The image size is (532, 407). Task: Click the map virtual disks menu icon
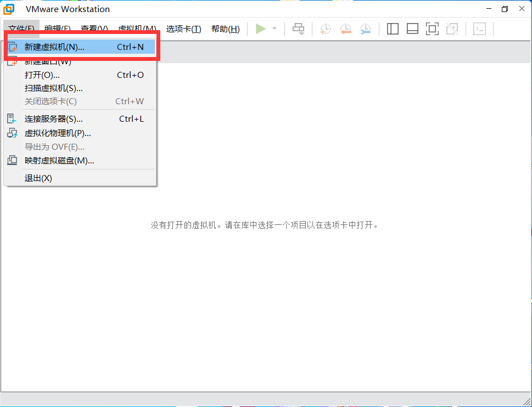(x=12, y=160)
